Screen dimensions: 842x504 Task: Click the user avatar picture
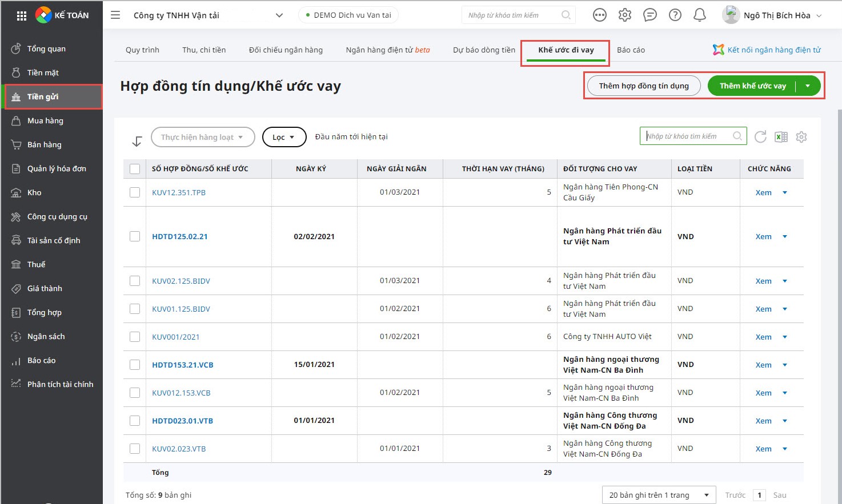[731, 15]
